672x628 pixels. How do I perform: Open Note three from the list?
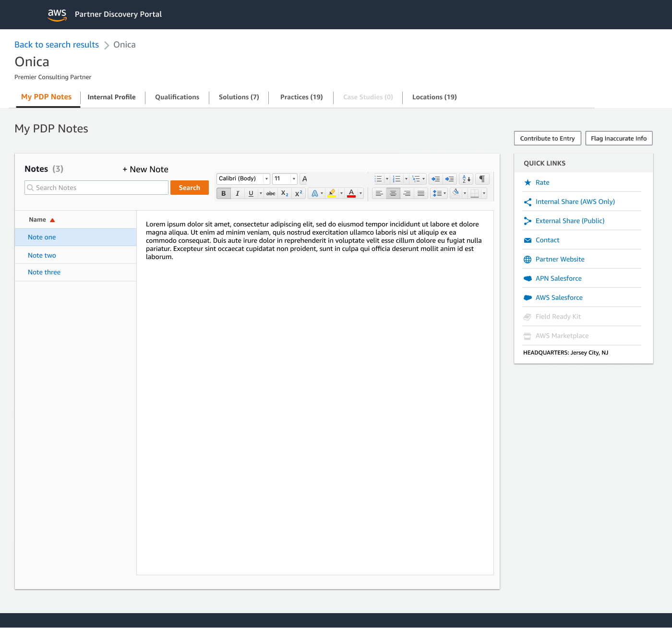click(x=75, y=272)
